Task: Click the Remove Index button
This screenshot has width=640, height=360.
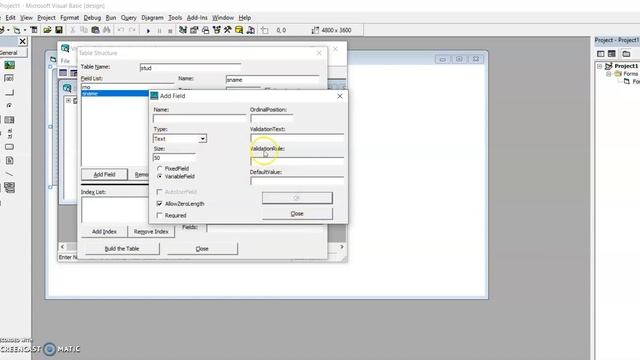Action: point(151,231)
